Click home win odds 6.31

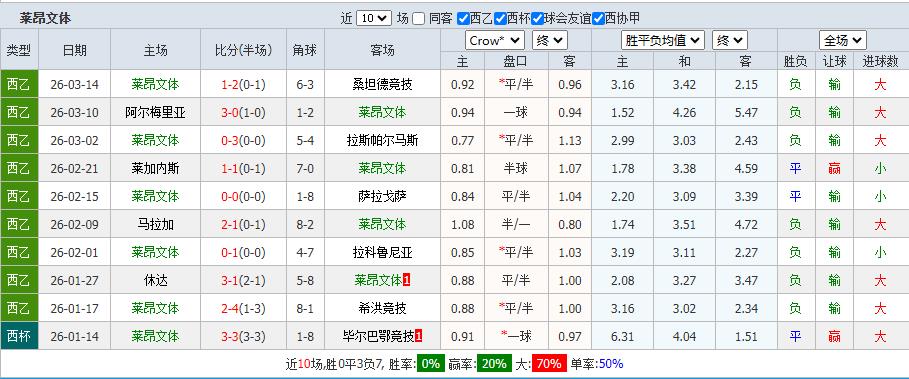(622, 336)
